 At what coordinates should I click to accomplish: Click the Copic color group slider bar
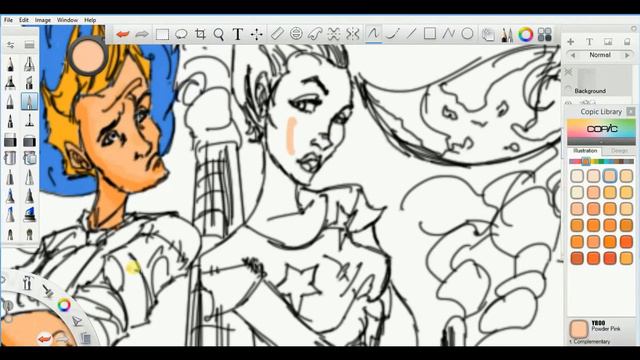click(601, 162)
